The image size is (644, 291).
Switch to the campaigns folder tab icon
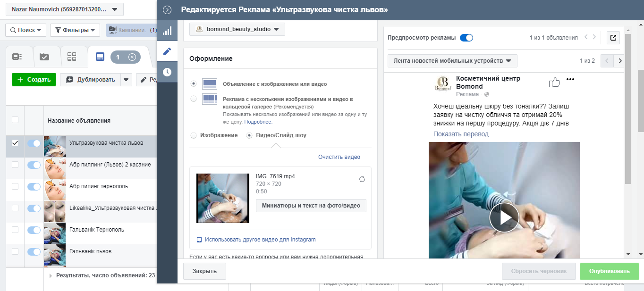pos(44,57)
